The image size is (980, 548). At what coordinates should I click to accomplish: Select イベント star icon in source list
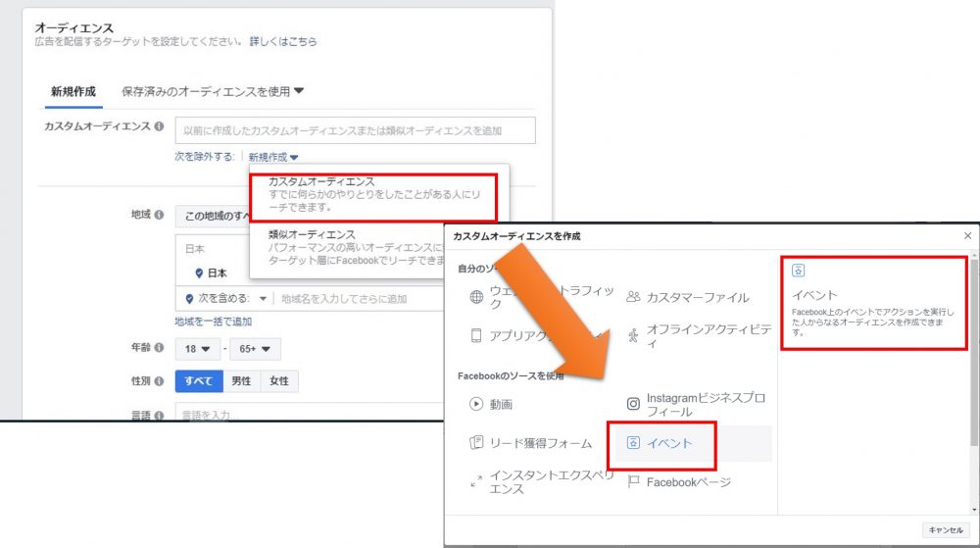point(633,443)
